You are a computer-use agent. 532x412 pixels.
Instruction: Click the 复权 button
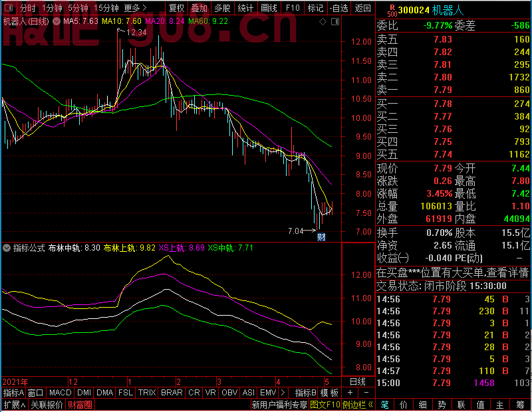pyautogui.click(x=176, y=7)
